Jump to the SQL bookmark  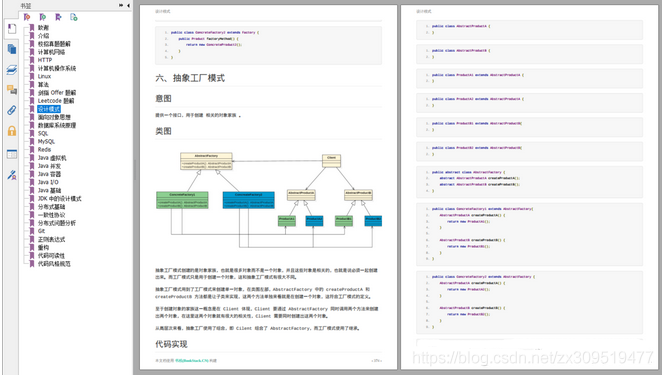(43, 133)
